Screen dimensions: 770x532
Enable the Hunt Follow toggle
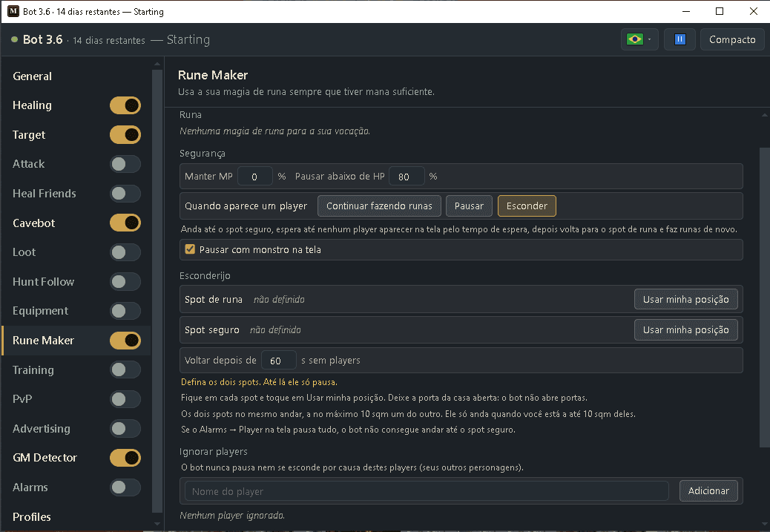(x=125, y=281)
